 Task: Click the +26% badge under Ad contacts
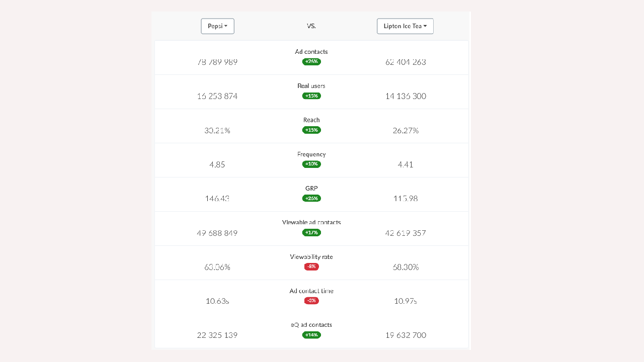[x=311, y=62]
